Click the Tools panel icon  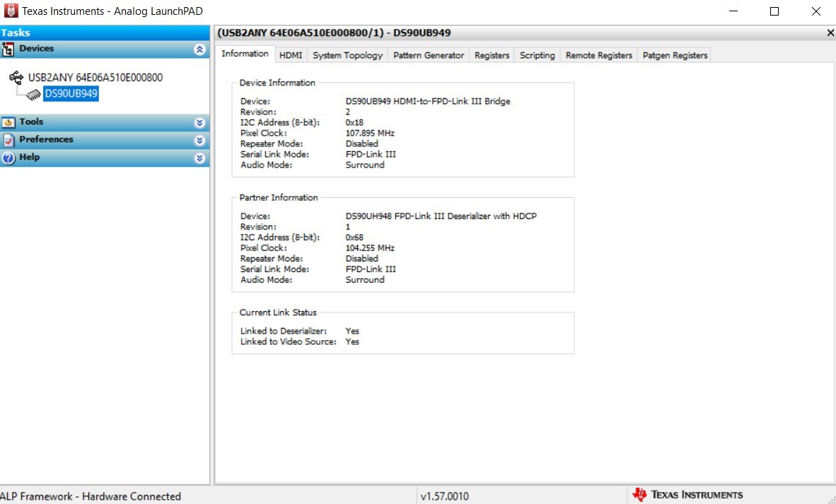click(8, 123)
